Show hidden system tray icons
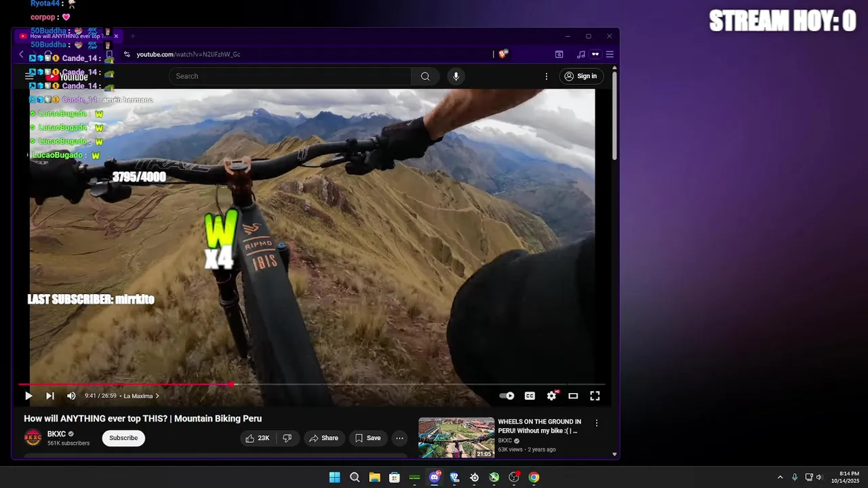This screenshot has height=488, width=868. [780, 477]
